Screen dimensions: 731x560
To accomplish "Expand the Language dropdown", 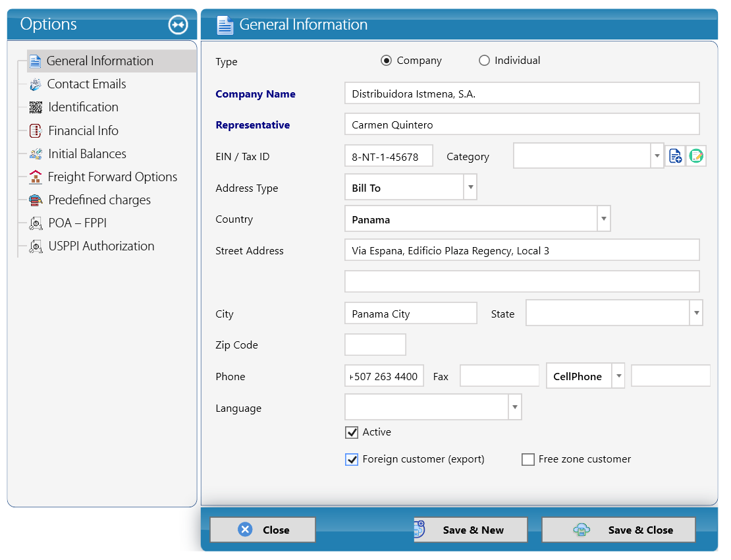I will (x=515, y=407).
